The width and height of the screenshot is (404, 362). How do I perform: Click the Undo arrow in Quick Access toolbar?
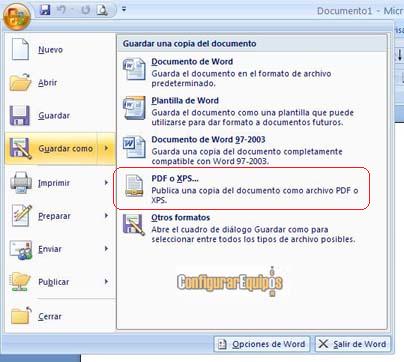point(62,10)
